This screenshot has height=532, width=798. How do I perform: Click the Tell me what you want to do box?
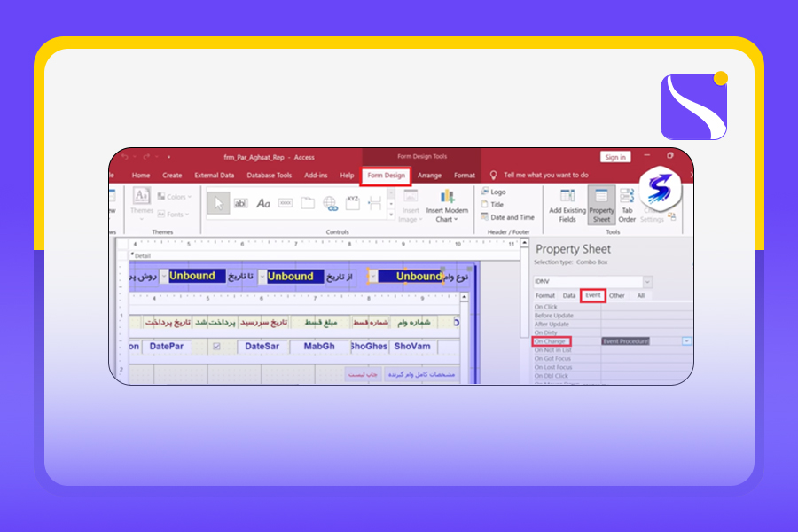546,176
